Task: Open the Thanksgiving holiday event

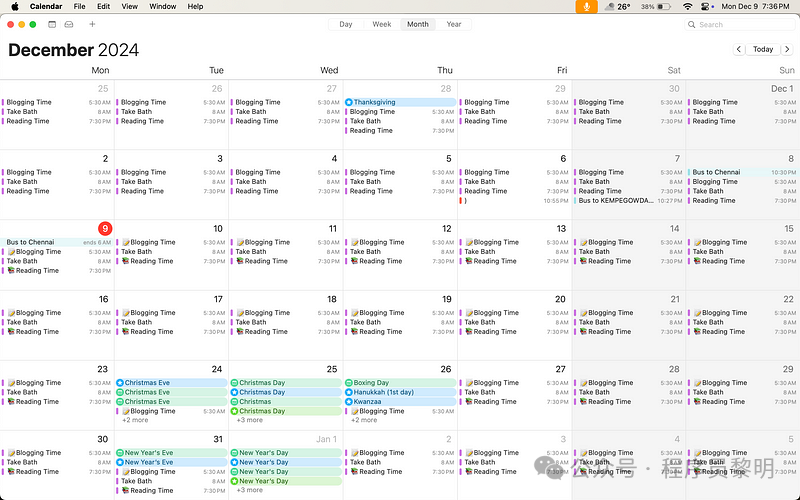Action: tap(400, 102)
